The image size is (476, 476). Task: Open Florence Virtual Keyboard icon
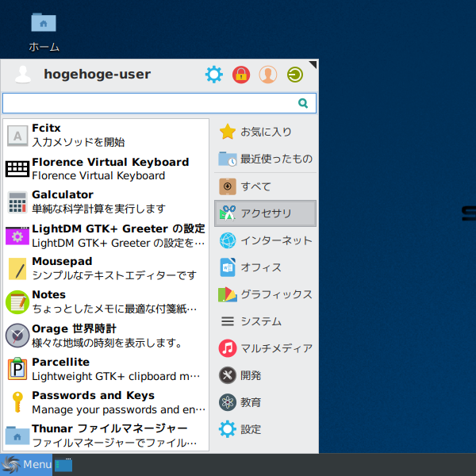17,169
